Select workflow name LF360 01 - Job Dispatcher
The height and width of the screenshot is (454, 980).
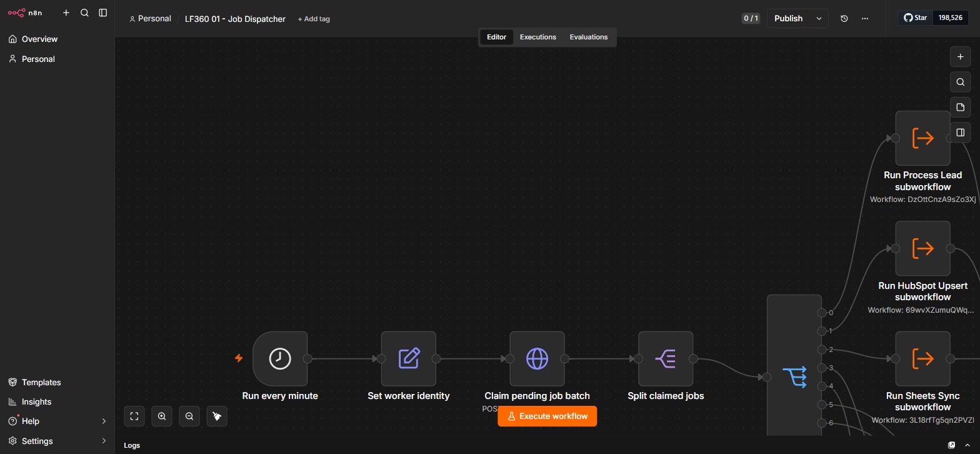235,19
